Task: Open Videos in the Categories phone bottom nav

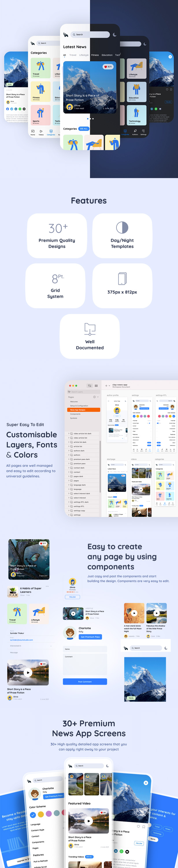Action: click(x=41, y=132)
